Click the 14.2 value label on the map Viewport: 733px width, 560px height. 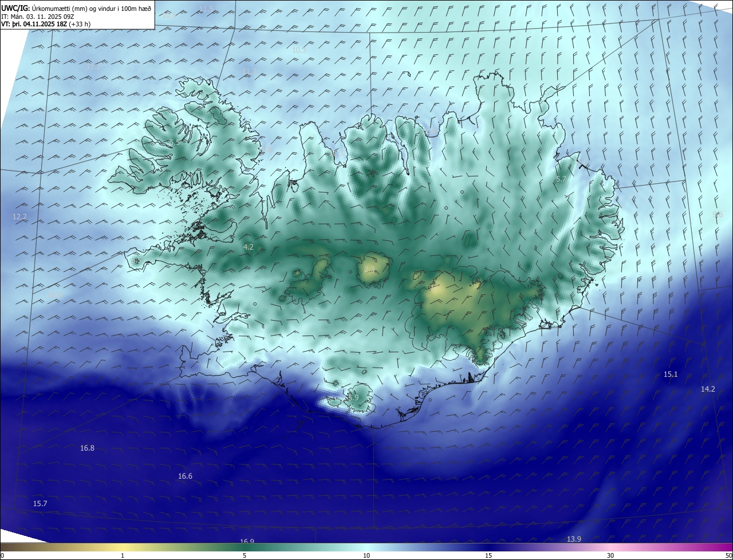click(x=708, y=389)
